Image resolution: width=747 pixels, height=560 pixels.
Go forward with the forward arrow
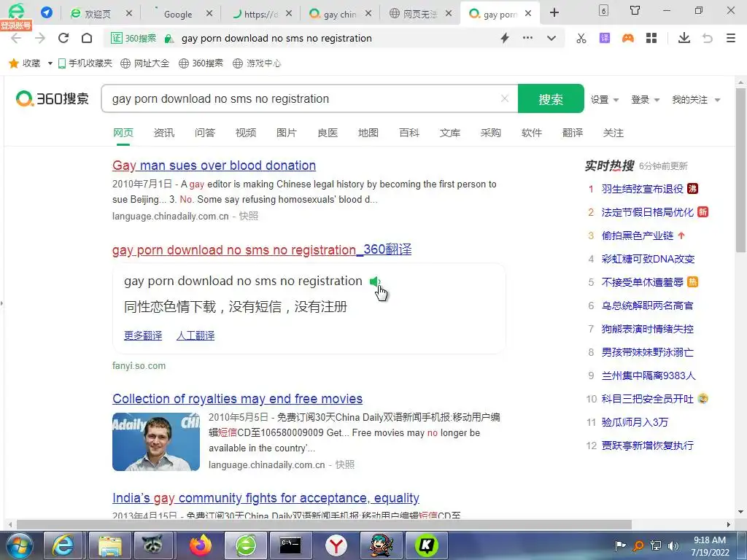pos(40,38)
